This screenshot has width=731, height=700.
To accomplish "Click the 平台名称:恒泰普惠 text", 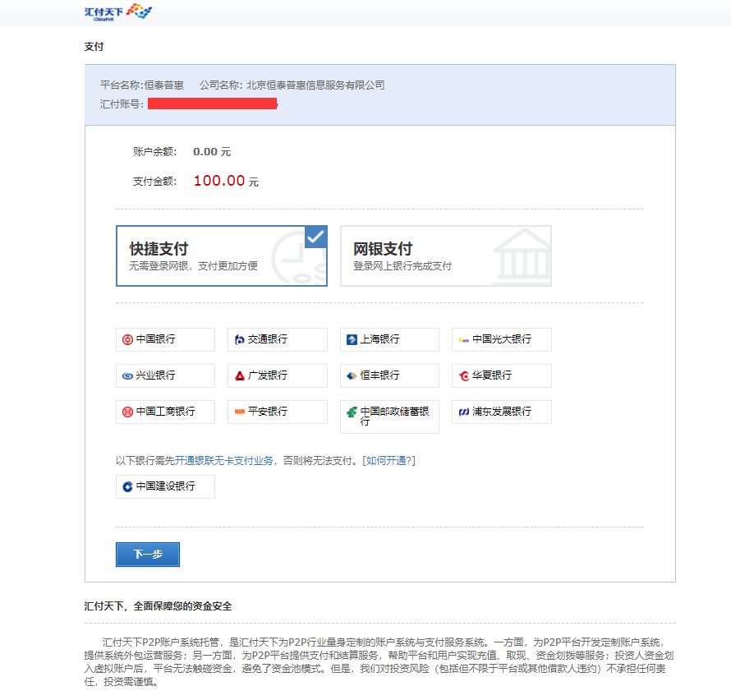I will pyautogui.click(x=142, y=85).
